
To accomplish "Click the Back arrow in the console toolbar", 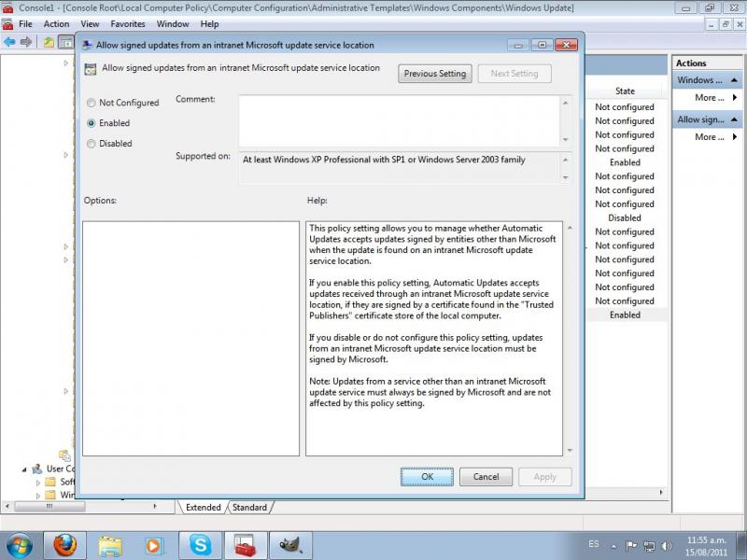I will tap(9, 42).
